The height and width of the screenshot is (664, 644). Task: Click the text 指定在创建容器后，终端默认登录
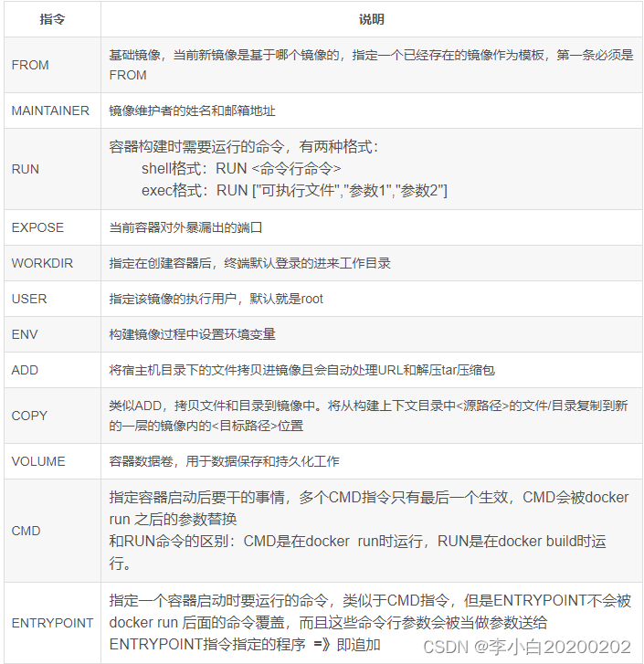pyautogui.click(x=249, y=263)
